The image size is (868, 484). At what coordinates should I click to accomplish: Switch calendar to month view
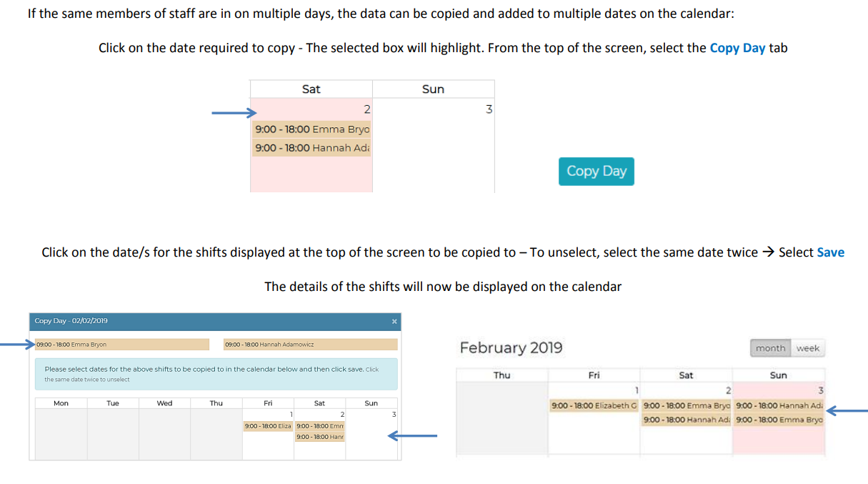pos(770,348)
